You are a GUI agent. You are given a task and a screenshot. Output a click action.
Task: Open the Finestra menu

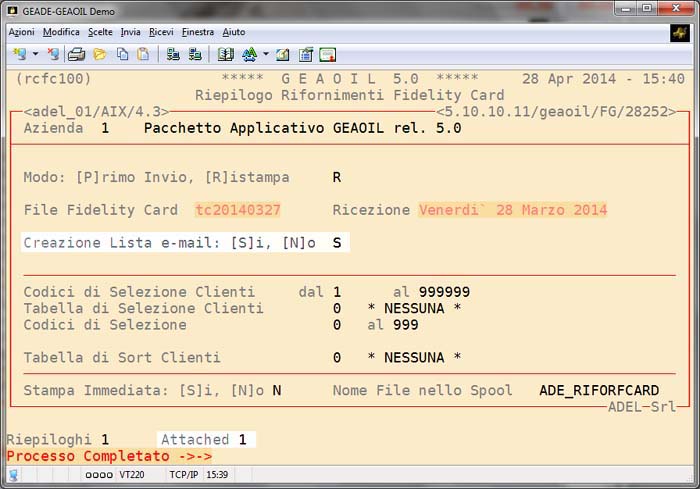pos(198,32)
